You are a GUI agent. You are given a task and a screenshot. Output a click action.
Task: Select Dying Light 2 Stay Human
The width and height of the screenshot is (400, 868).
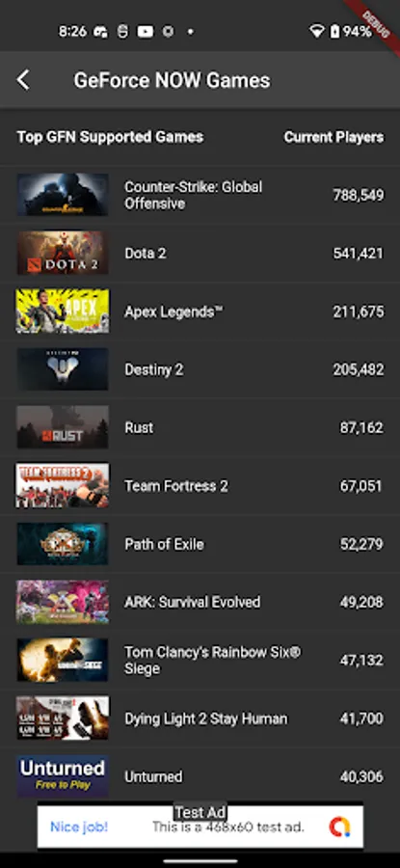tap(200, 719)
